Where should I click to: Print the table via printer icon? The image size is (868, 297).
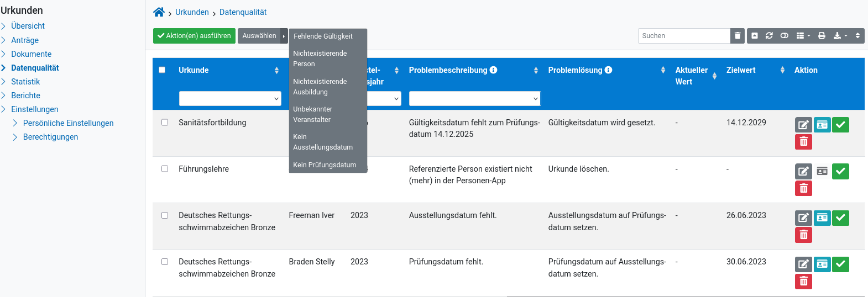(x=822, y=36)
